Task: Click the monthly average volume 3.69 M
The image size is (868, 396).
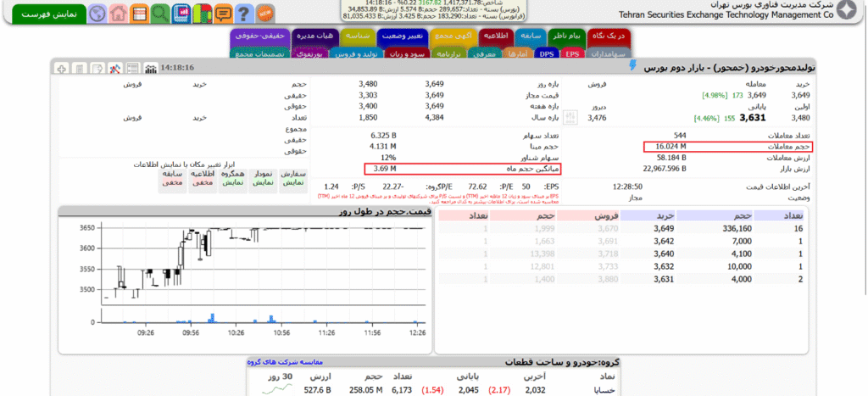Action: (x=385, y=168)
